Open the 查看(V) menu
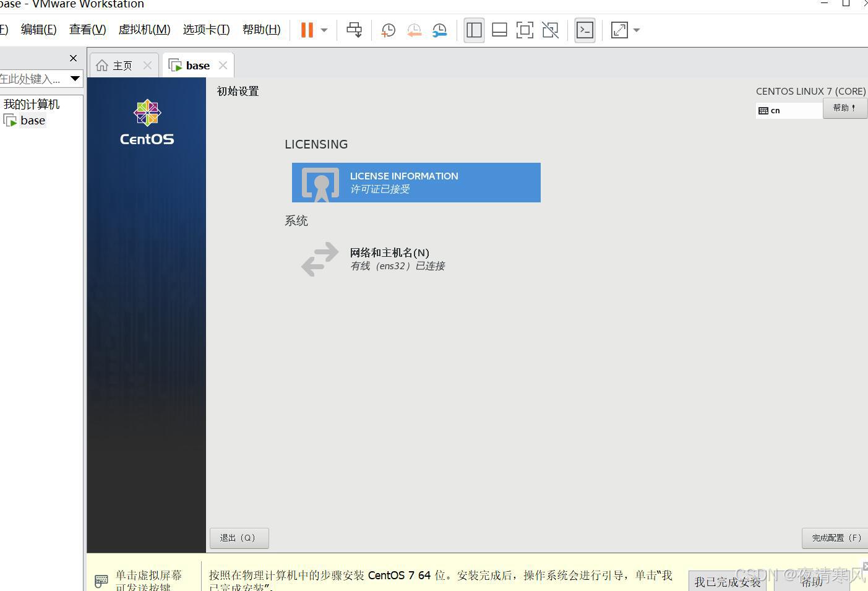868x591 pixels. click(x=87, y=30)
